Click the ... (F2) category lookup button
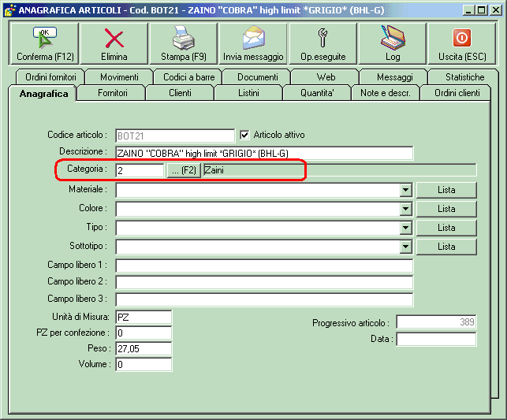Screen dimensions: 507x420 click(x=184, y=170)
